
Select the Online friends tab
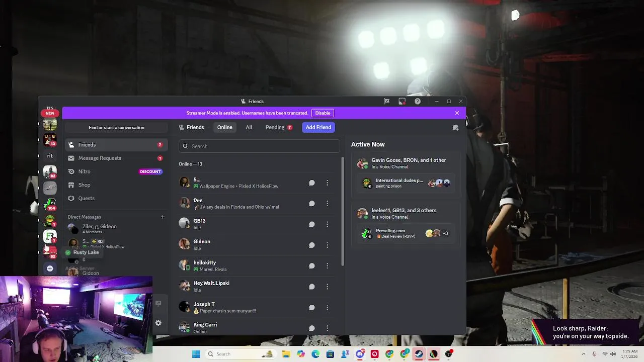click(x=225, y=127)
